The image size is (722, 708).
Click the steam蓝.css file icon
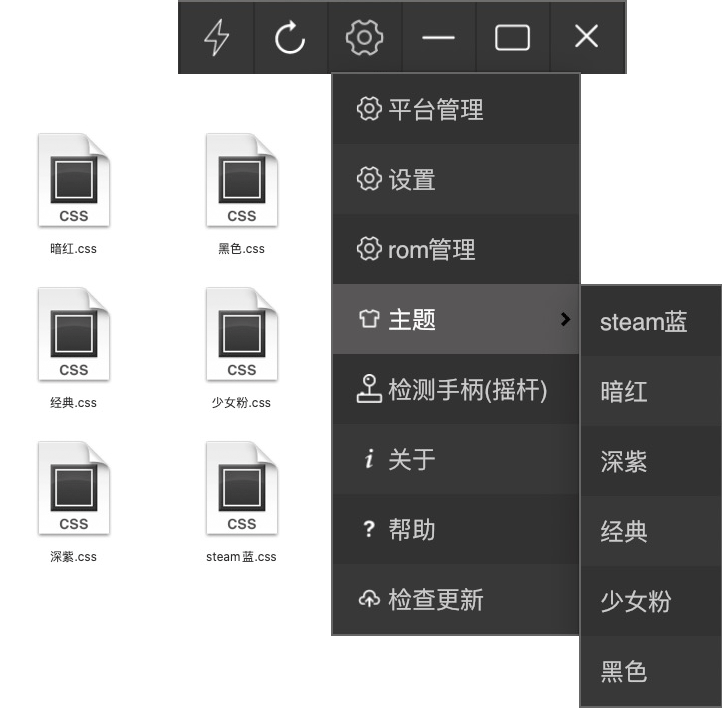[x=242, y=490]
